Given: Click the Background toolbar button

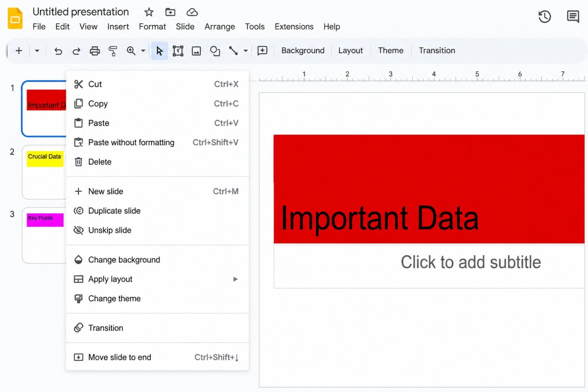Looking at the screenshot, I should (303, 51).
